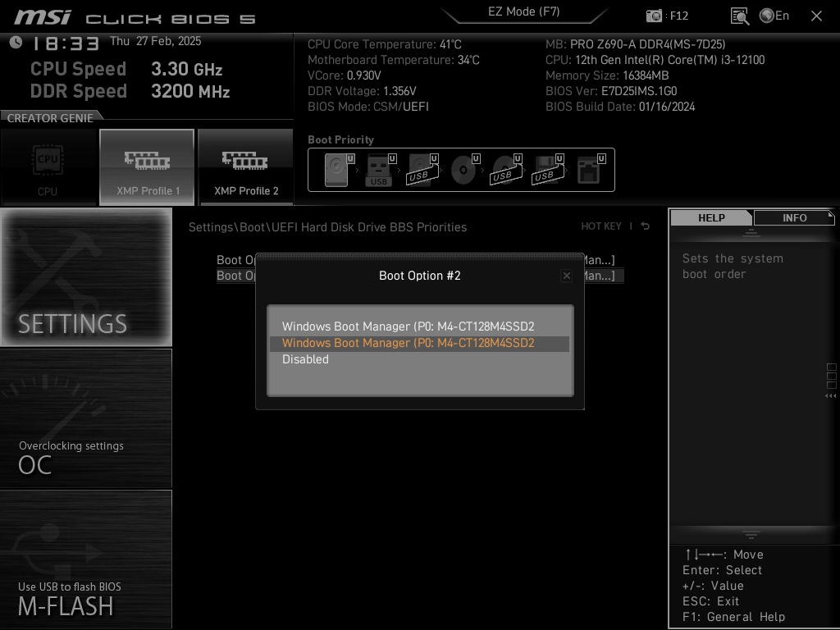Select the USB CD/DVD boot priority icon
The width and height of the screenshot is (840, 630).
(x=505, y=170)
